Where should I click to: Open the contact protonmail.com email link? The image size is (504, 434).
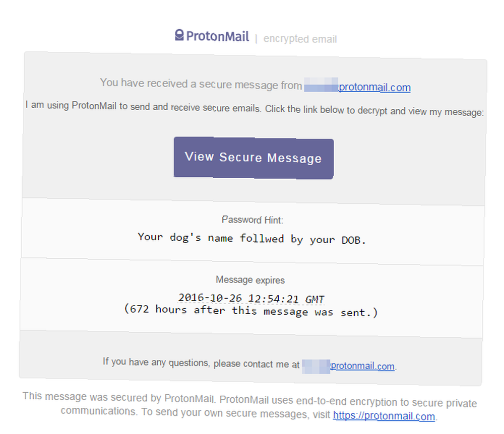362,366
